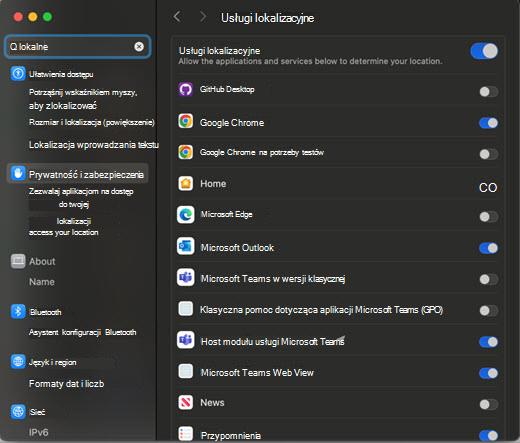Screen dimensions: 520x443
Task: Click the yellow minimize window button
Action: [33, 17]
